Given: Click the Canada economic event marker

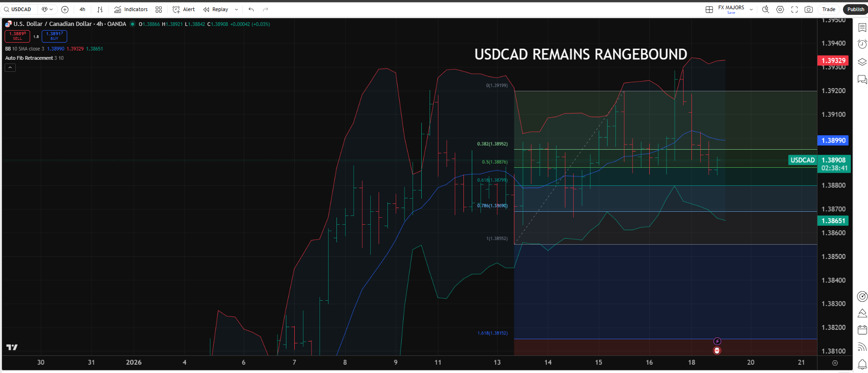Looking at the screenshot, I should point(717,351).
